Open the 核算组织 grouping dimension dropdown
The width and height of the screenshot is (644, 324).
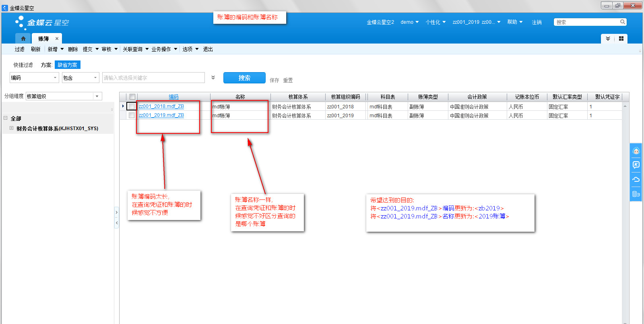click(97, 96)
